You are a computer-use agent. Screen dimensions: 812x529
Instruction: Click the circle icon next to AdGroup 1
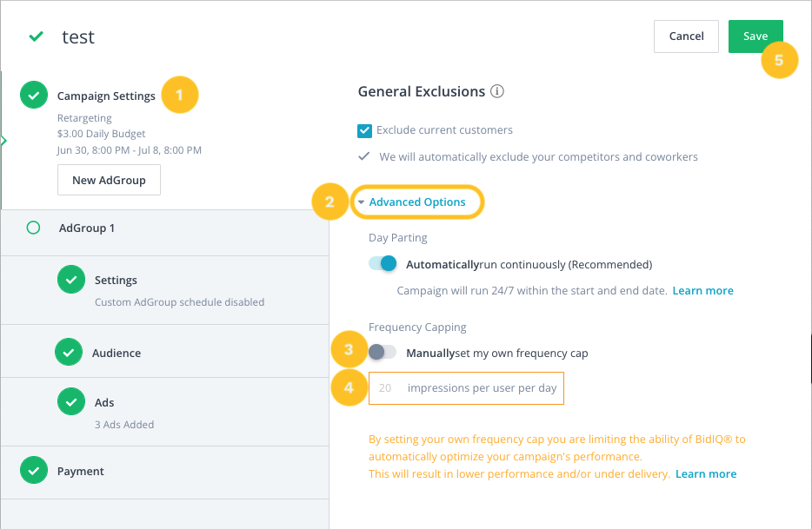32,228
